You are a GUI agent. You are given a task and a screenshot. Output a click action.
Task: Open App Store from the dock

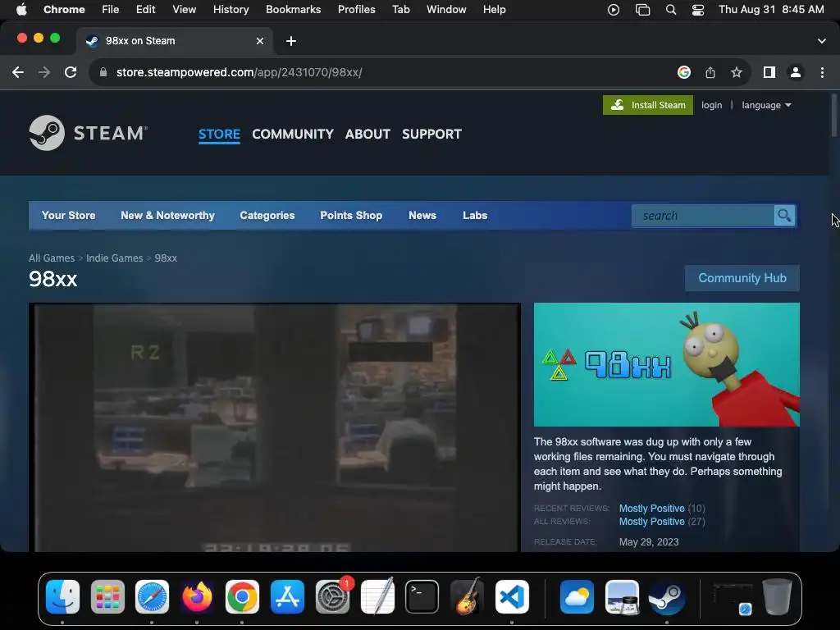[288, 596]
